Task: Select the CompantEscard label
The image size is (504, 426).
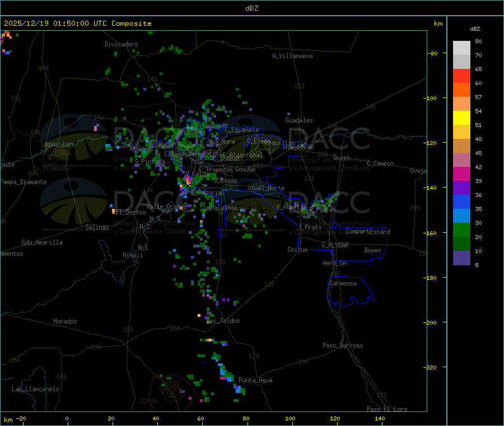Action: click(x=368, y=232)
